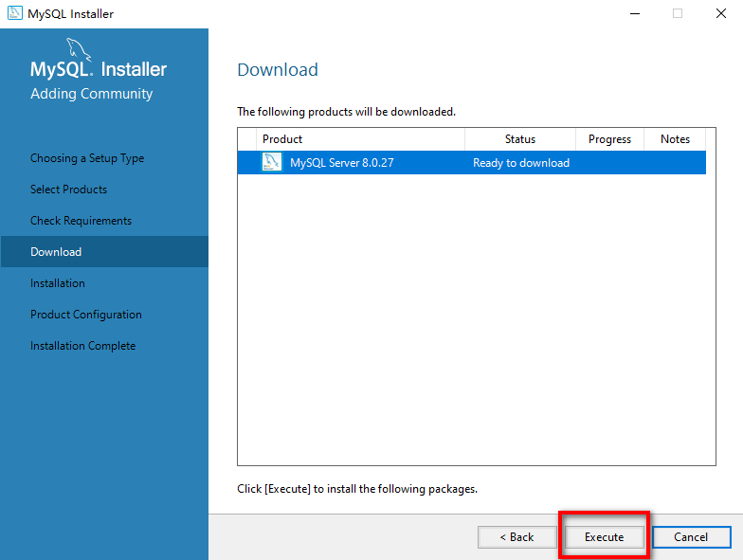Open the Installation Complete step
Screen dimensions: 743x560
[83, 346]
